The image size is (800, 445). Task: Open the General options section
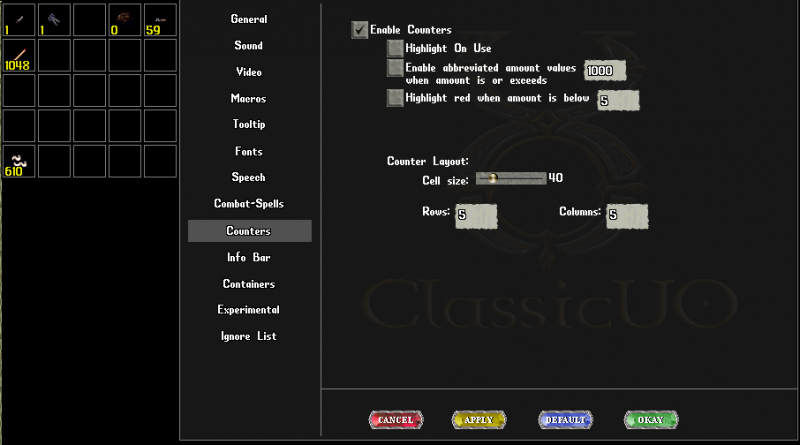click(249, 19)
